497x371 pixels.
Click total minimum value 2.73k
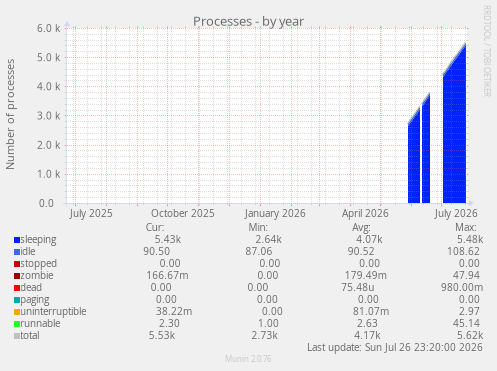(264, 335)
